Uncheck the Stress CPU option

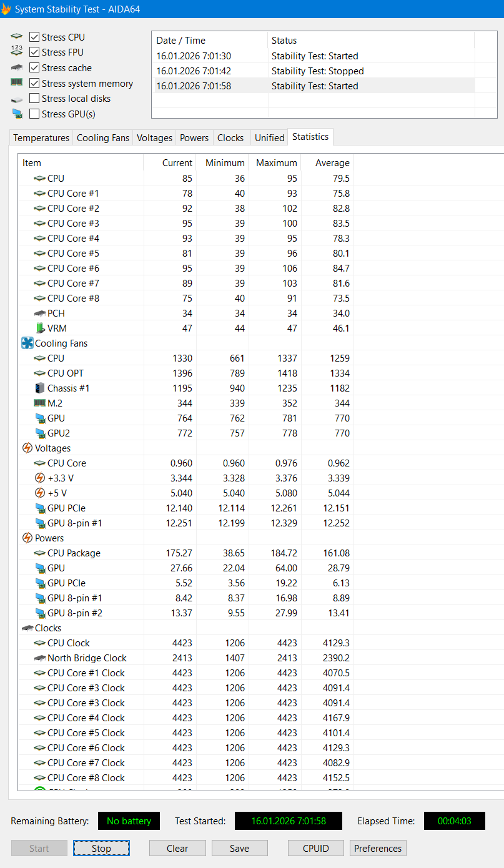34,37
